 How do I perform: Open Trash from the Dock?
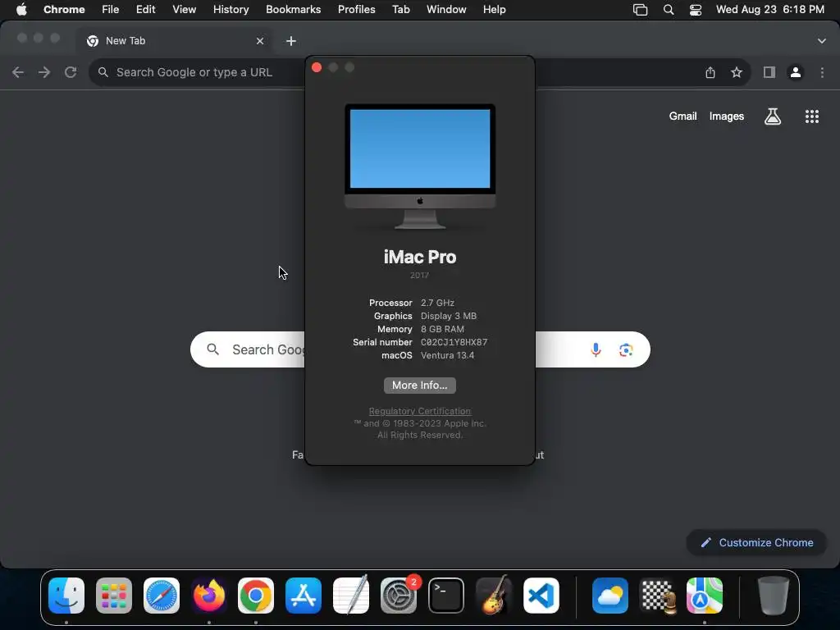[773, 596]
